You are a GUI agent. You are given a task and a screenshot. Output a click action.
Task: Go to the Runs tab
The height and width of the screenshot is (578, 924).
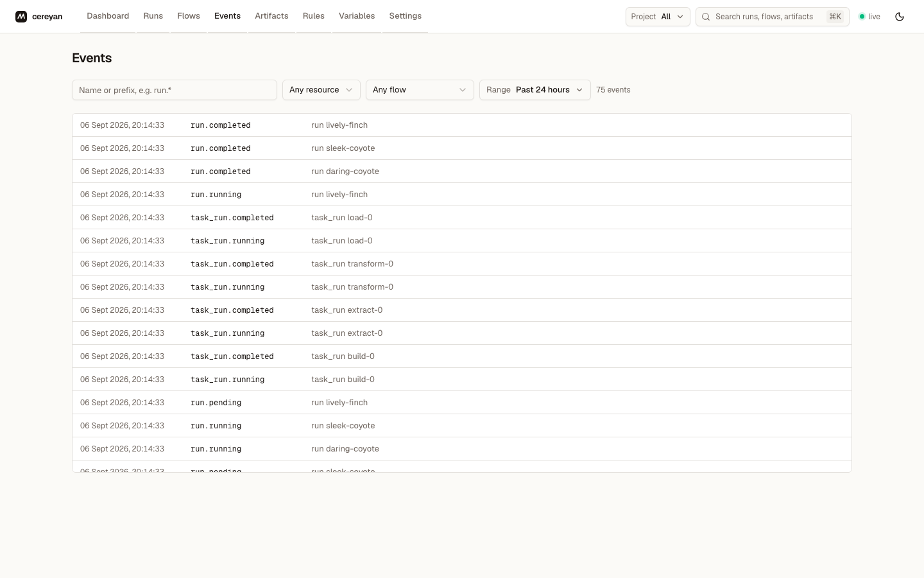point(153,16)
